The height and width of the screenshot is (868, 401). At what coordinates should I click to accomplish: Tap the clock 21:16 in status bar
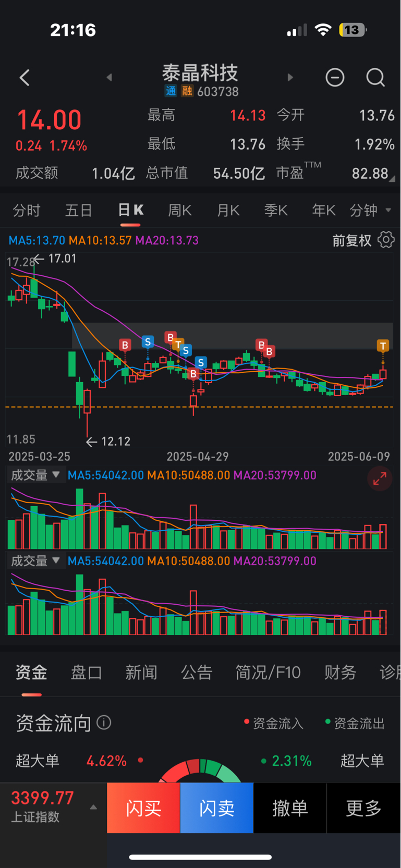point(73,30)
